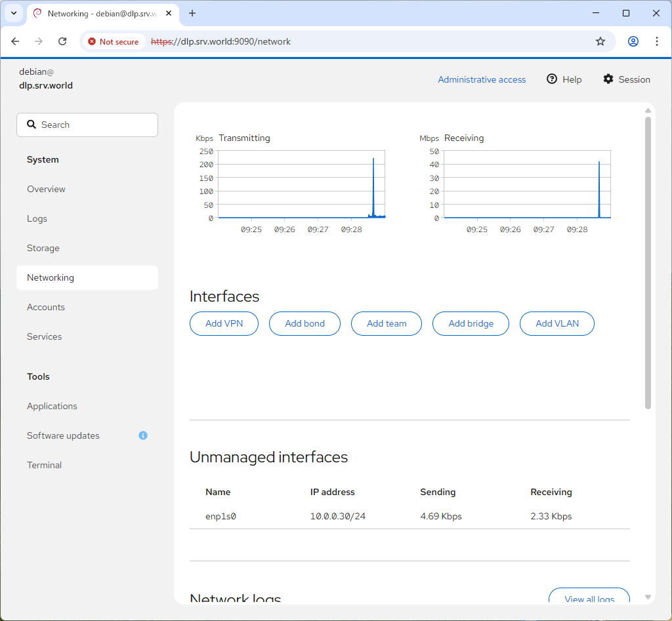Viewport: 672px width, 621px height.
Task: Bookmark this page with the star icon
Action: pos(600,41)
